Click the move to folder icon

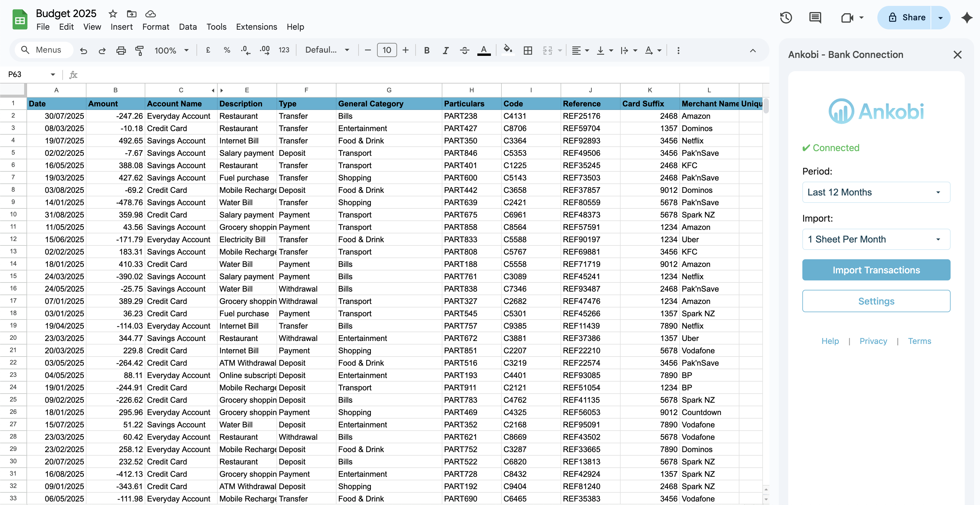(132, 14)
